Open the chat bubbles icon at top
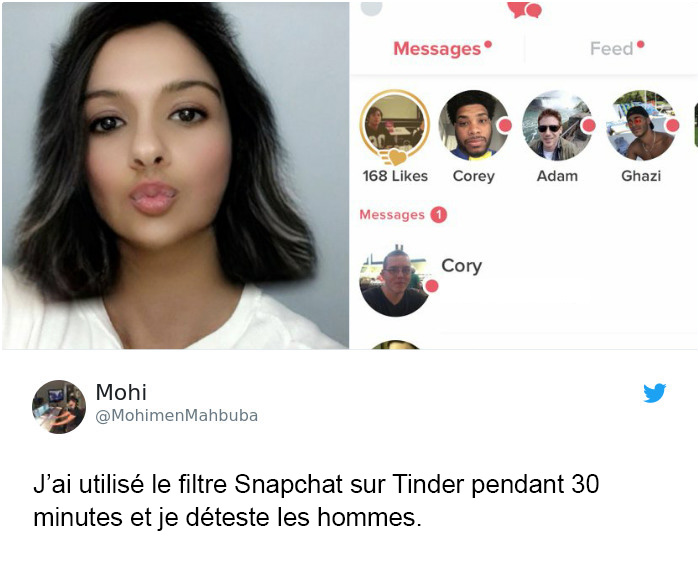 525,9
